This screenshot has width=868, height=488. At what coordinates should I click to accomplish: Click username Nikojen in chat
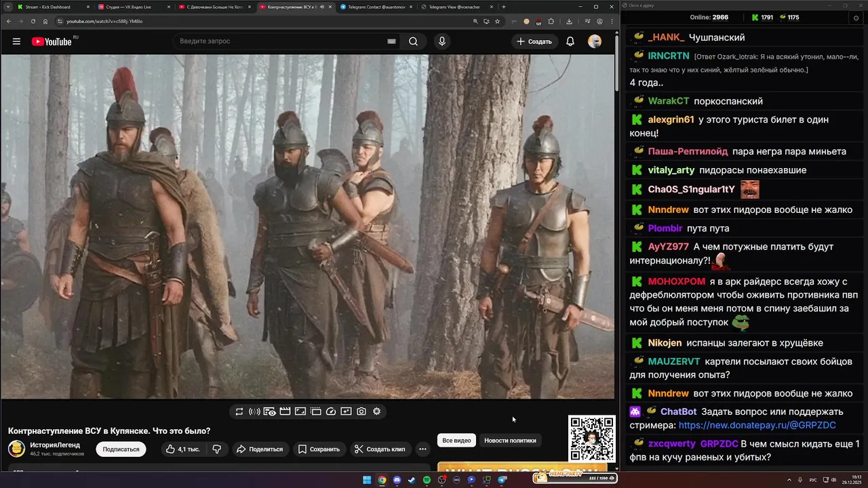tap(665, 343)
